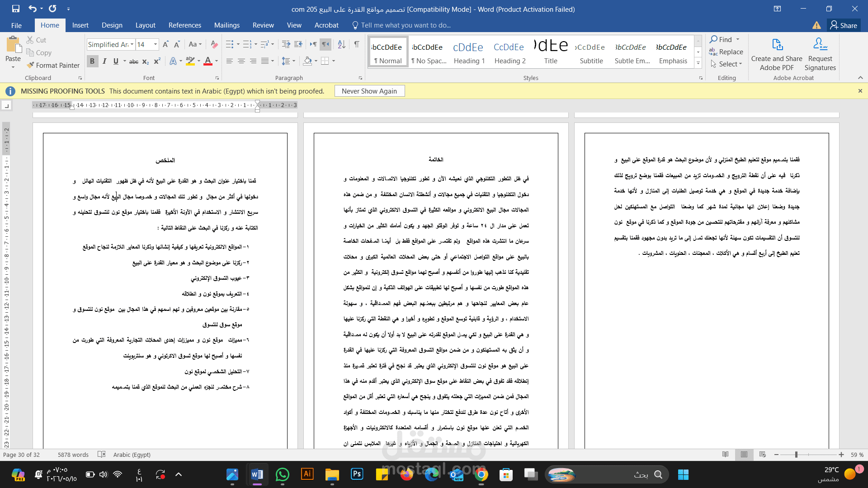Toggle Show/Hide paragraph marks
868x488 pixels.
(x=357, y=44)
